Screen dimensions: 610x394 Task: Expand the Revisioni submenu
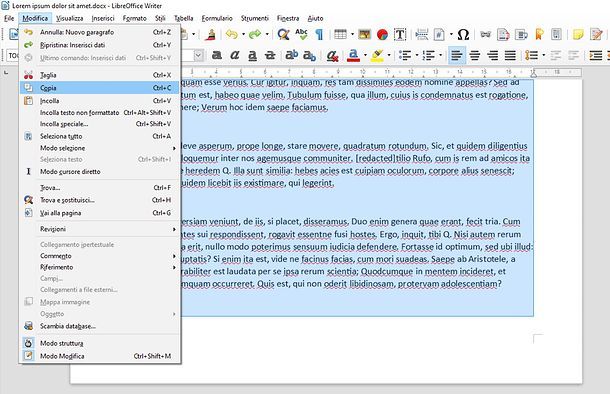(100, 229)
